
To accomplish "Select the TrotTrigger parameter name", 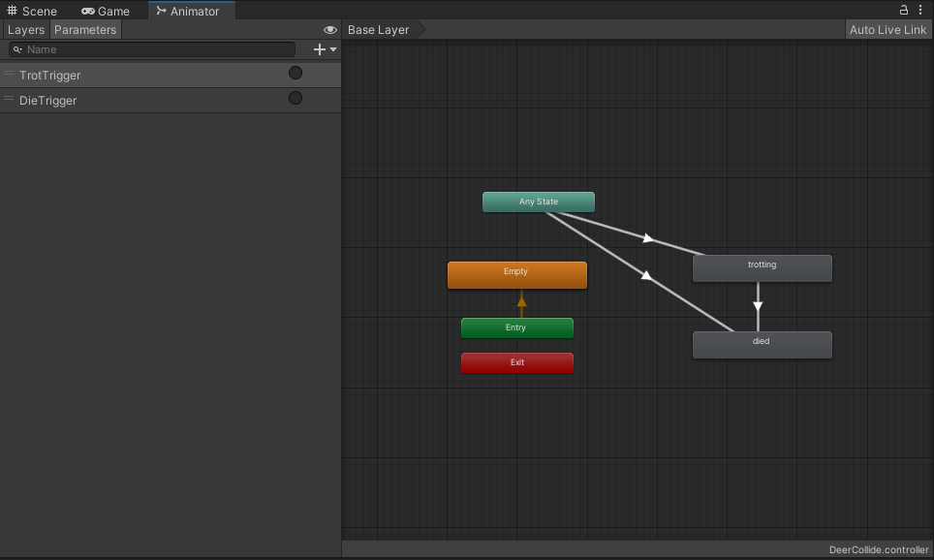I will pos(50,75).
